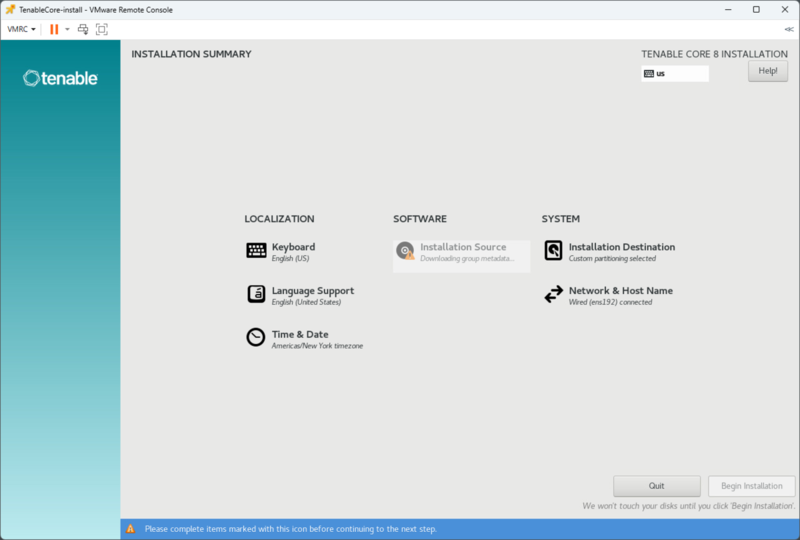
Task: Click the VMware Remote Console app icon in title bar
Action: [10, 9]
